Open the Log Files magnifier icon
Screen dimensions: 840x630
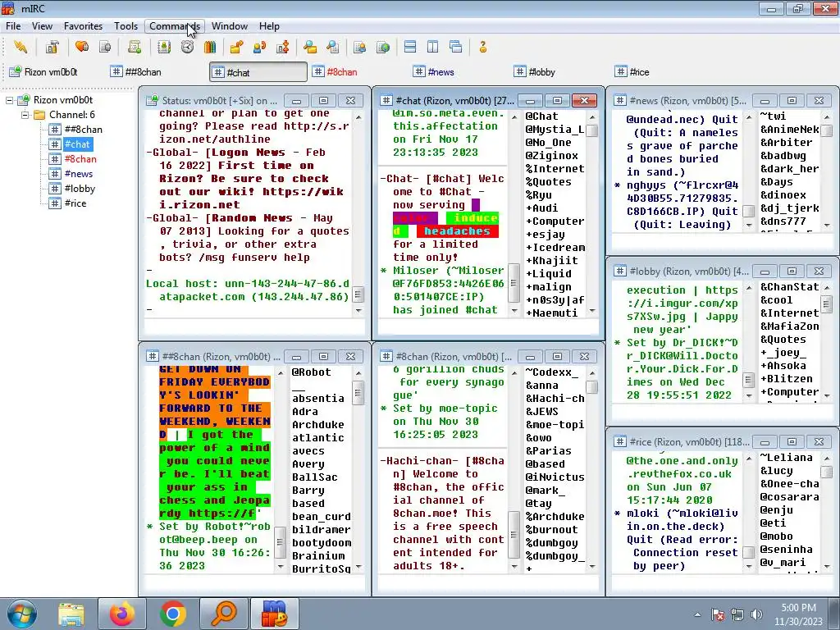tap(333, 47)
